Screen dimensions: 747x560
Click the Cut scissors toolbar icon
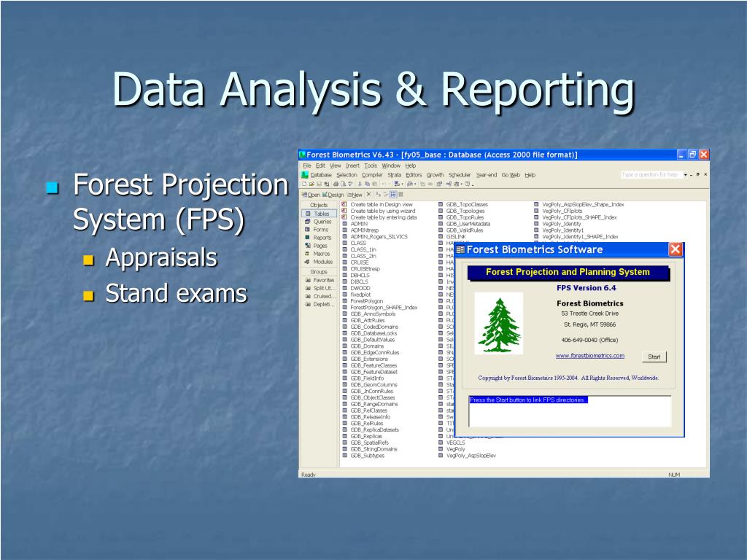(360, 184)
